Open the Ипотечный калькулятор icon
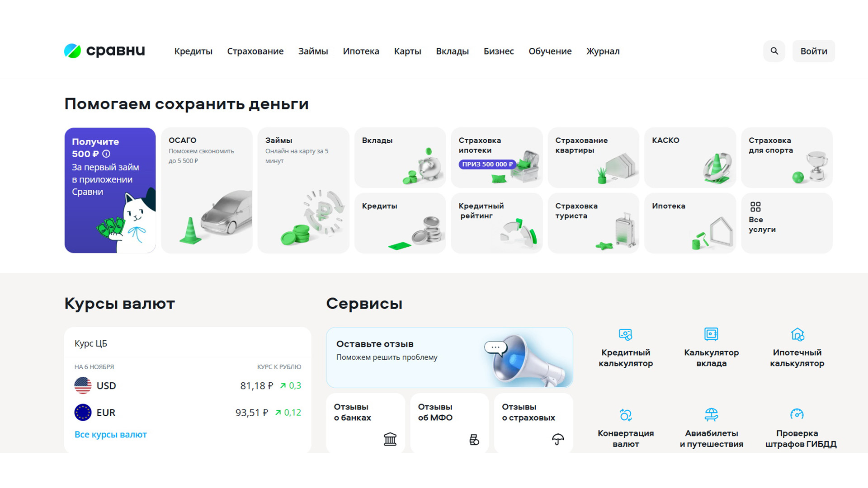The image size is (868, 488). click(797, 334)
